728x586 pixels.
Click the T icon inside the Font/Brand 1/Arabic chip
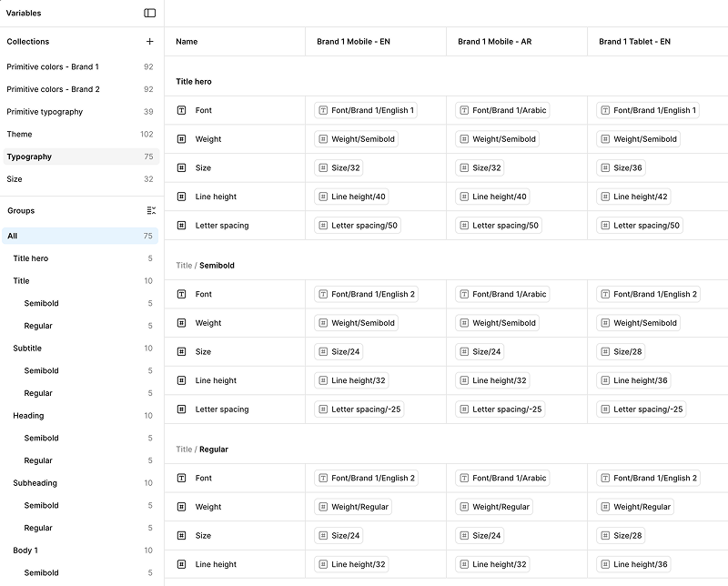[x=466, y=109]
